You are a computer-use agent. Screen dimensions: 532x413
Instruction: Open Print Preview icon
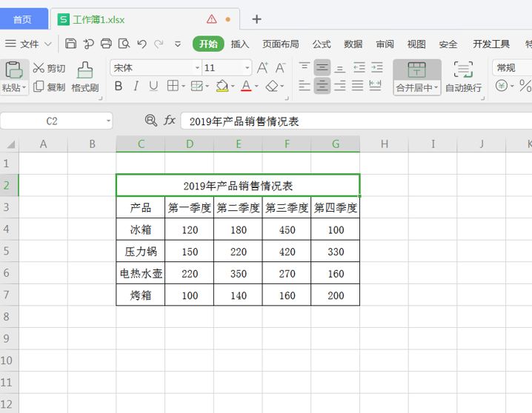coord(124,44)
